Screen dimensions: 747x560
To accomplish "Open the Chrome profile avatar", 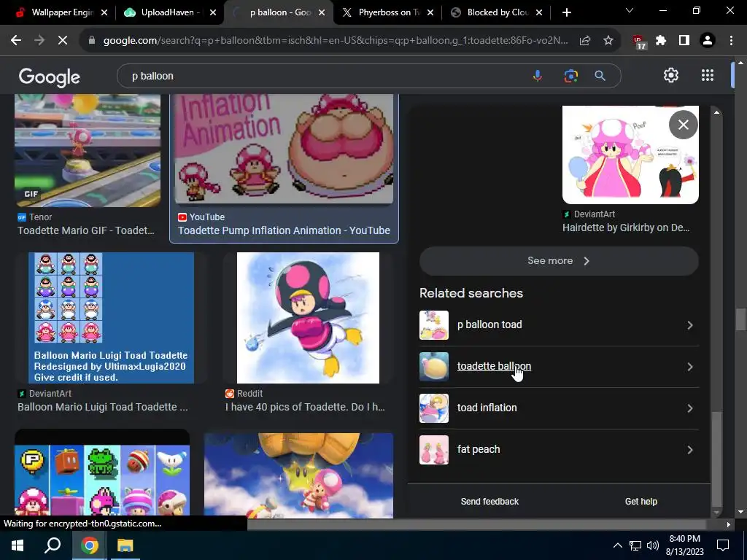I will click(708, 41).
